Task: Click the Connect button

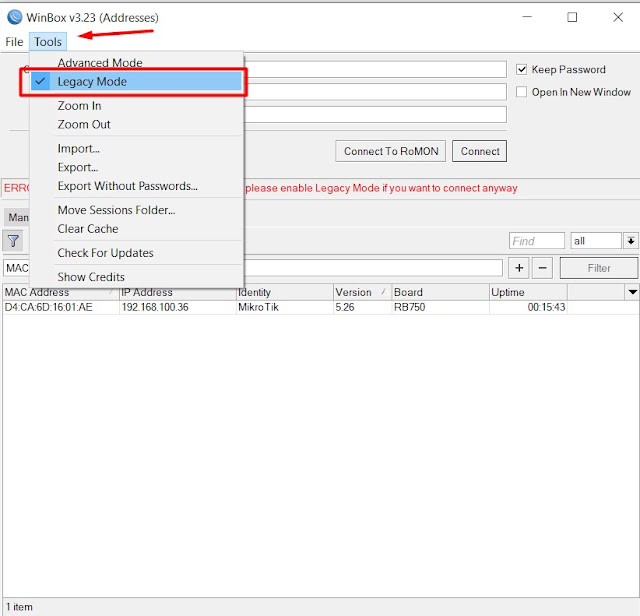Action: coord(480,151)
